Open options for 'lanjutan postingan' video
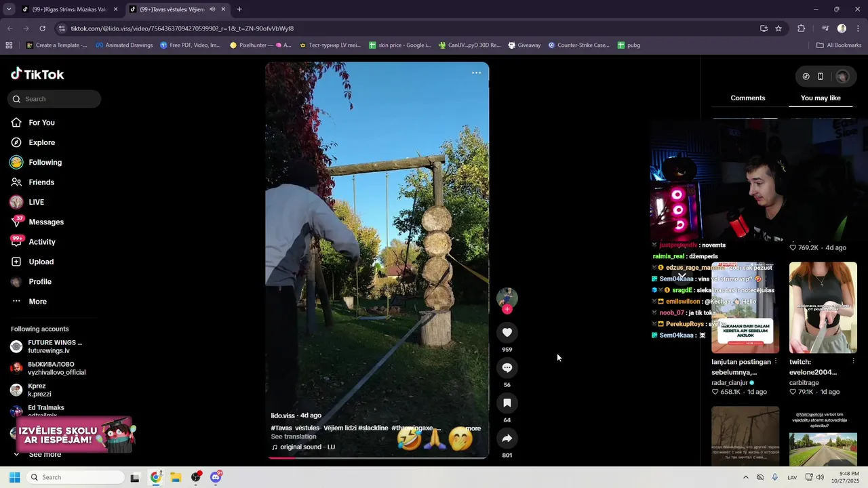 pyautogui.click(x=775, y=362)
